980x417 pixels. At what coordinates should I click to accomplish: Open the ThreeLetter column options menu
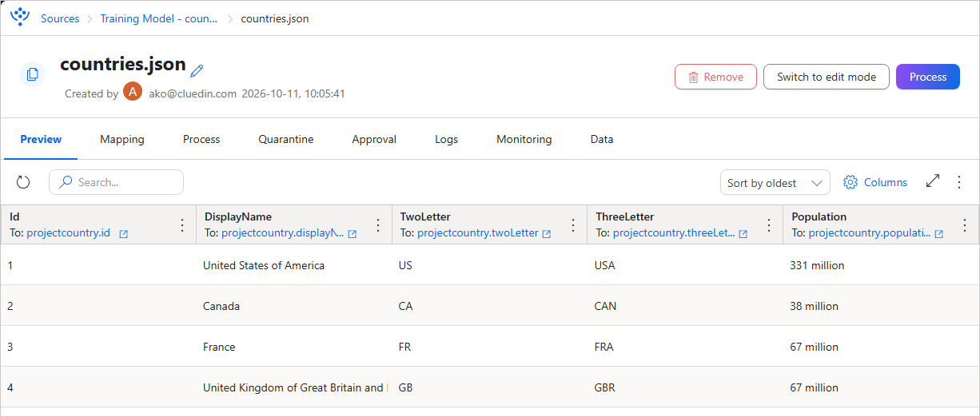769,225
